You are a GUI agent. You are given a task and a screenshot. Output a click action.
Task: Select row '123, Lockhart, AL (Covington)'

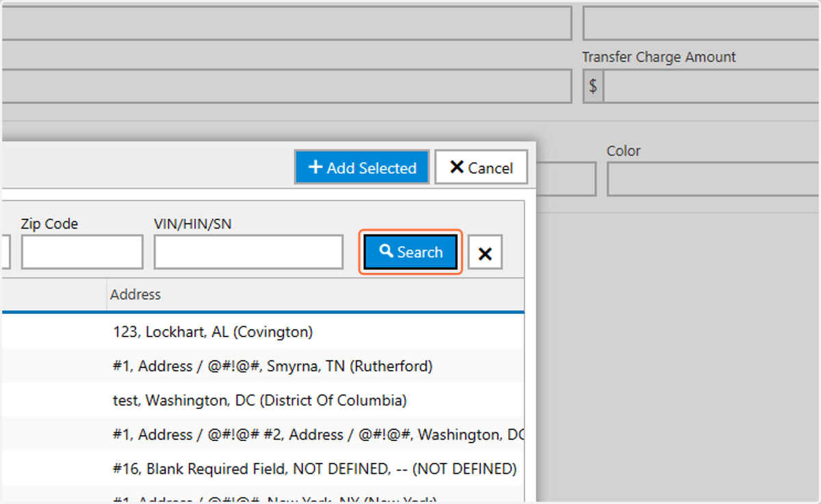pyautogui.click(x=263, y=332)
